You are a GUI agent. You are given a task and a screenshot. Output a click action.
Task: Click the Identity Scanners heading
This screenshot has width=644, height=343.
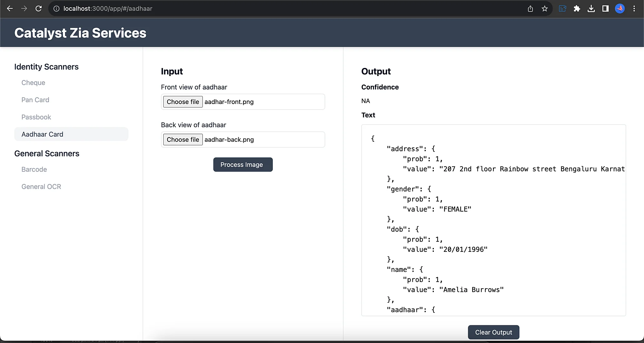click(46, 67)
